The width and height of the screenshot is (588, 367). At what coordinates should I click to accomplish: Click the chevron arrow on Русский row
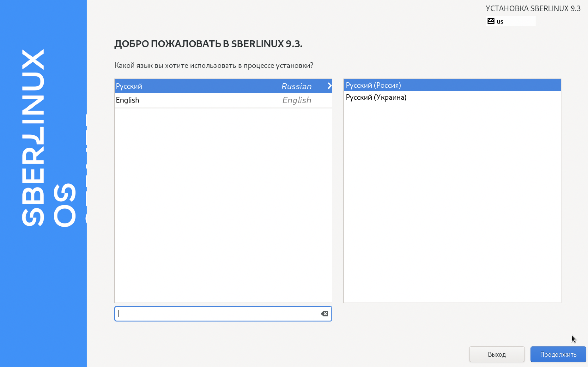tap(329, 86)
